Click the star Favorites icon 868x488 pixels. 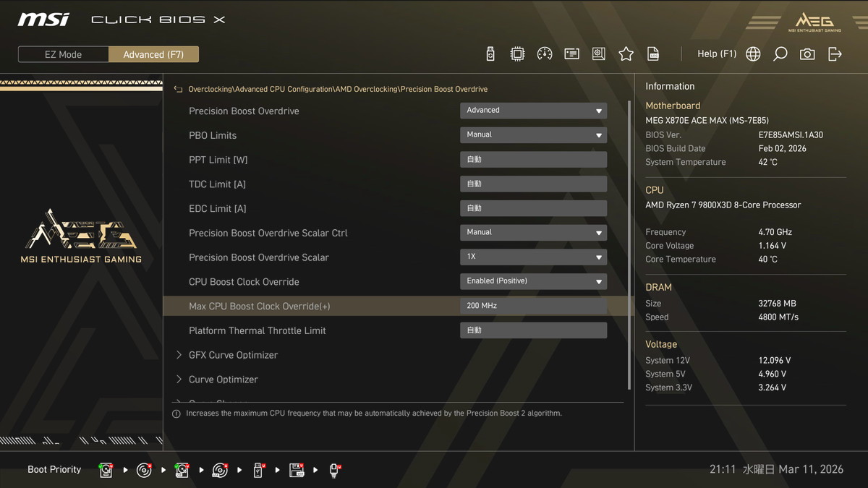point(626,54)
